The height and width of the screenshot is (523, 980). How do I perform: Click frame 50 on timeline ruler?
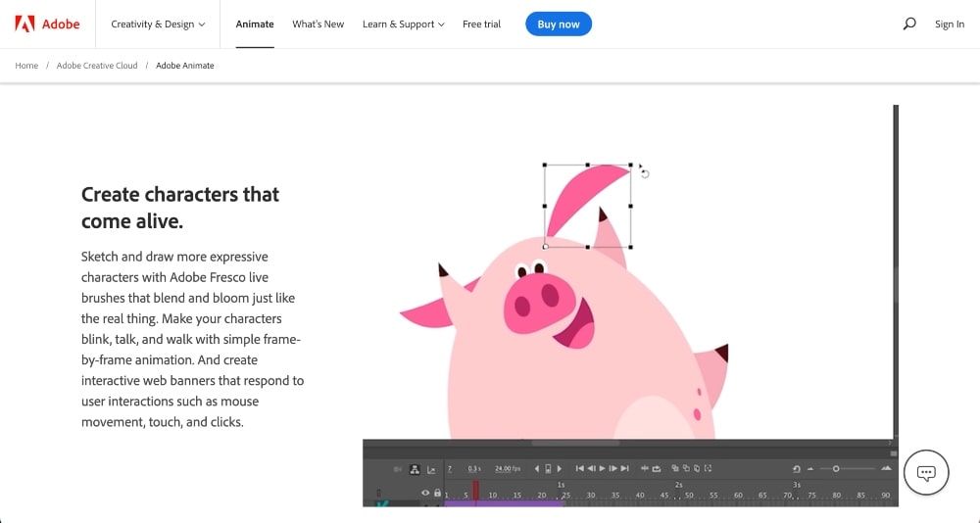click(689, 495)
